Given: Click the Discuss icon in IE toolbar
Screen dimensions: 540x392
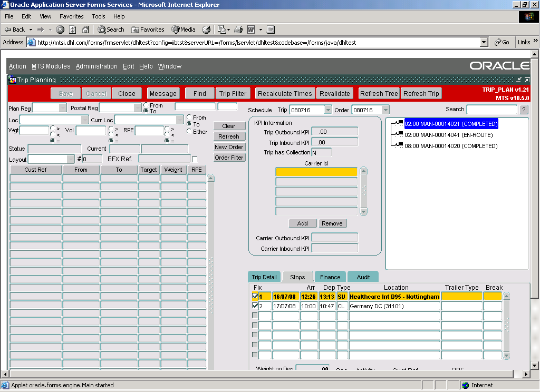Looking at the screenshot, I should pos(271,30).
